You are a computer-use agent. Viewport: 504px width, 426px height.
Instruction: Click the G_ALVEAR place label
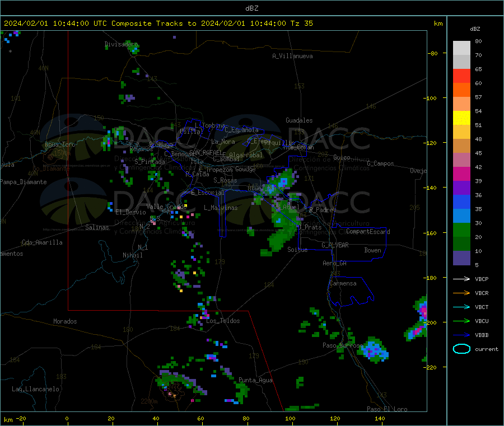pyautogui.click(x=335, y=245)
